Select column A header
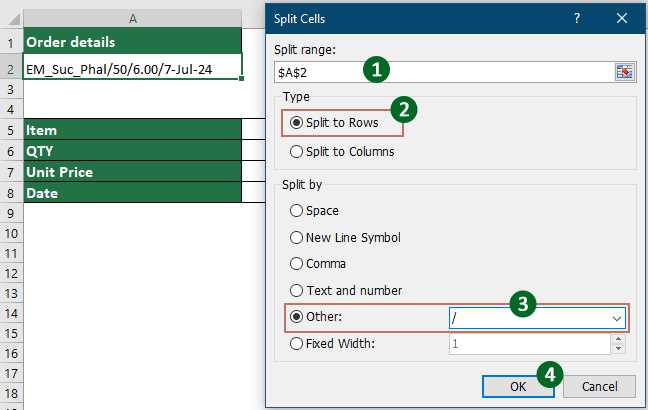Viewport: 648px width, 410px height. (x=133, y=19)
